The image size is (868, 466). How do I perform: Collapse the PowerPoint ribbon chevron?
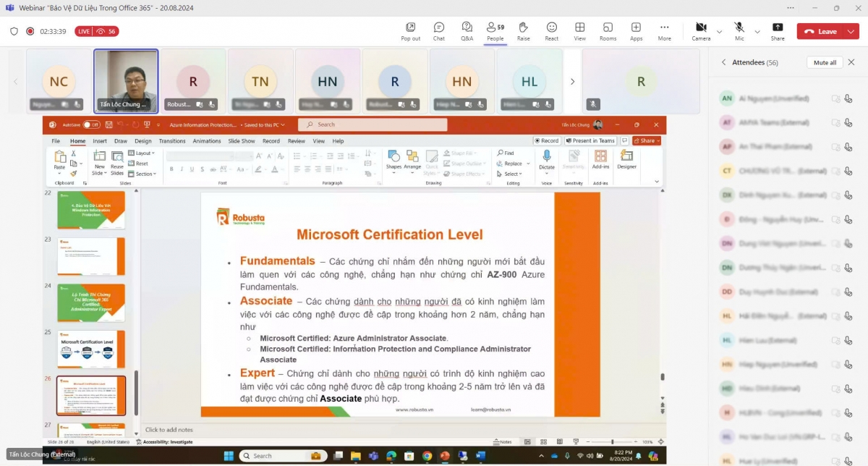point(657,182)
